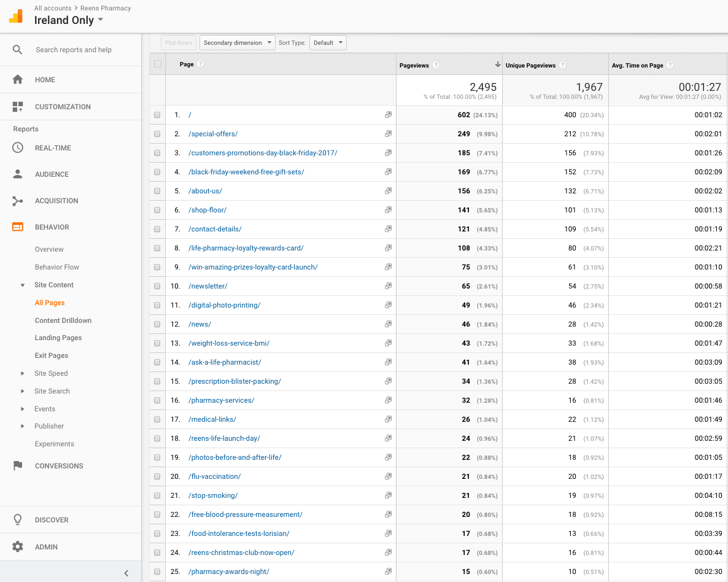728x582 pixels.
Task: Open /weight-loss-service-bmi/ page link
Action: click(x=229, y=343)
